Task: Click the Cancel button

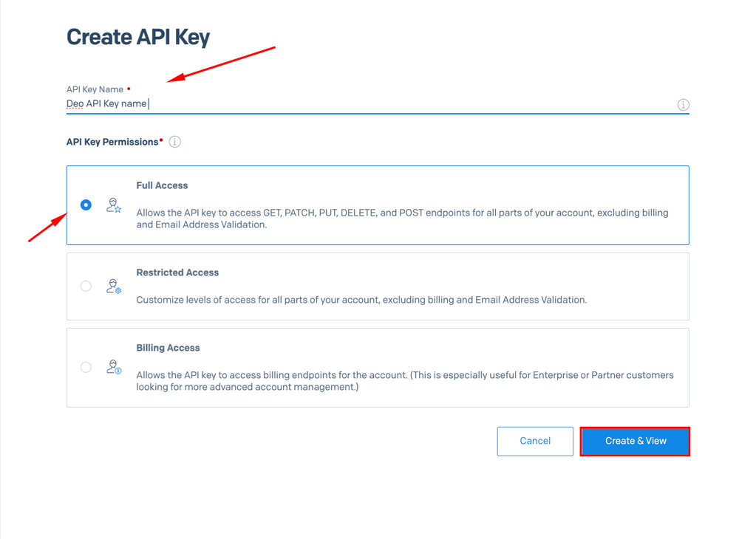Action: (535, 442)
